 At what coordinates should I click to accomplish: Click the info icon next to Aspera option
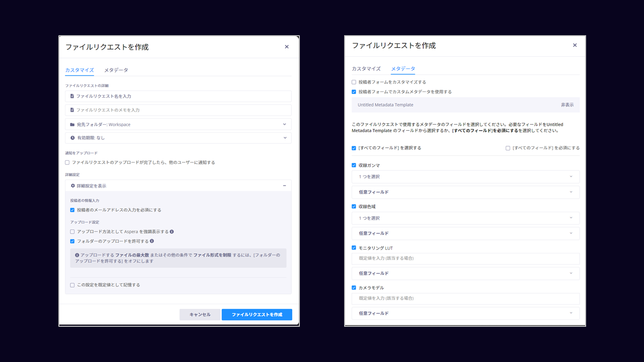pyautogui.click(x=172, y=232)
